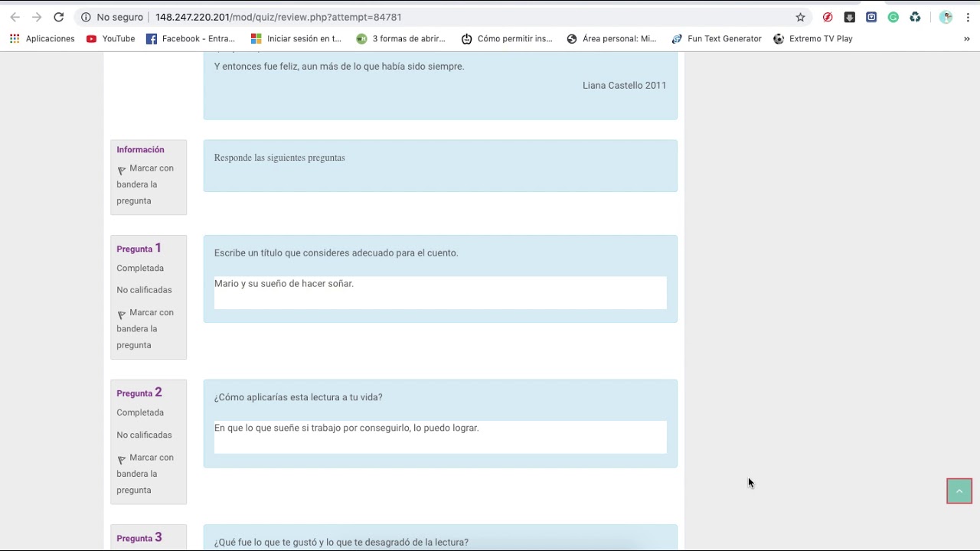Click the 'Pregunta 2' heading

[139, 393]
